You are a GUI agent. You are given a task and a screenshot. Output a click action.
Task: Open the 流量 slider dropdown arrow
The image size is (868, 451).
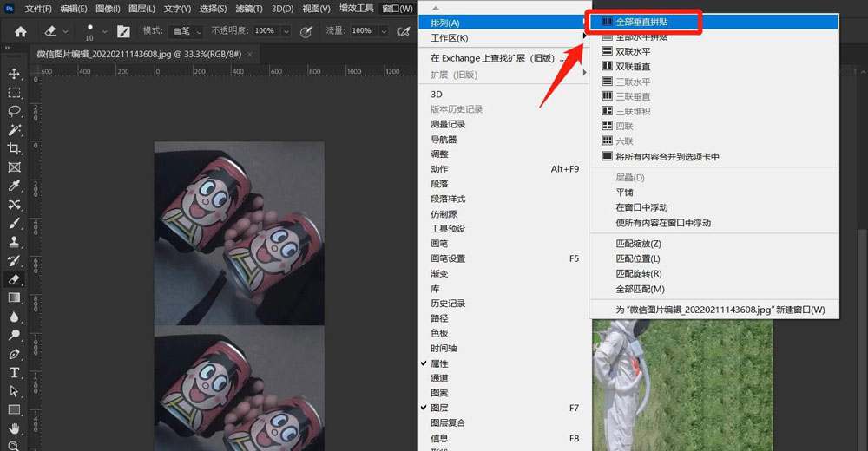click(x=384, y=31)
